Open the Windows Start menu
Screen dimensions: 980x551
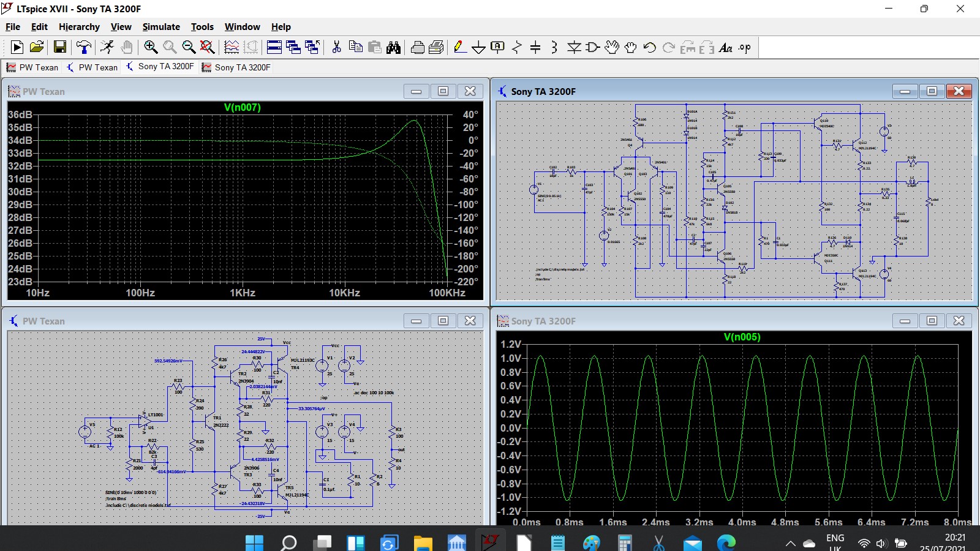254,542
